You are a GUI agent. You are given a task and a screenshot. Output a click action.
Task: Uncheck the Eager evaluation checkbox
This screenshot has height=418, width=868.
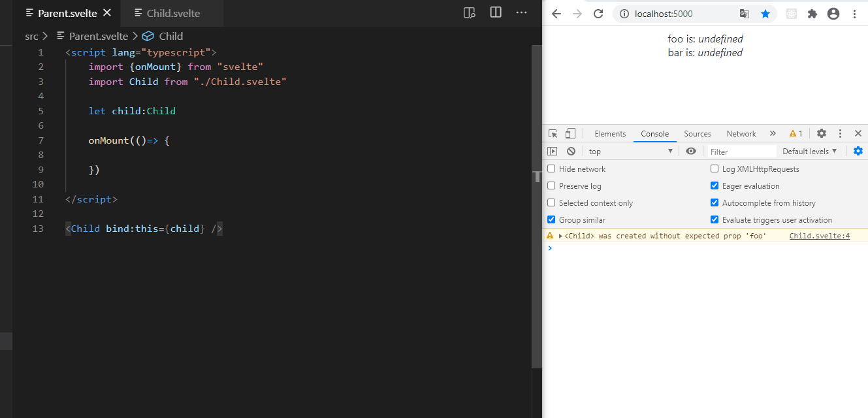(715, 185)
